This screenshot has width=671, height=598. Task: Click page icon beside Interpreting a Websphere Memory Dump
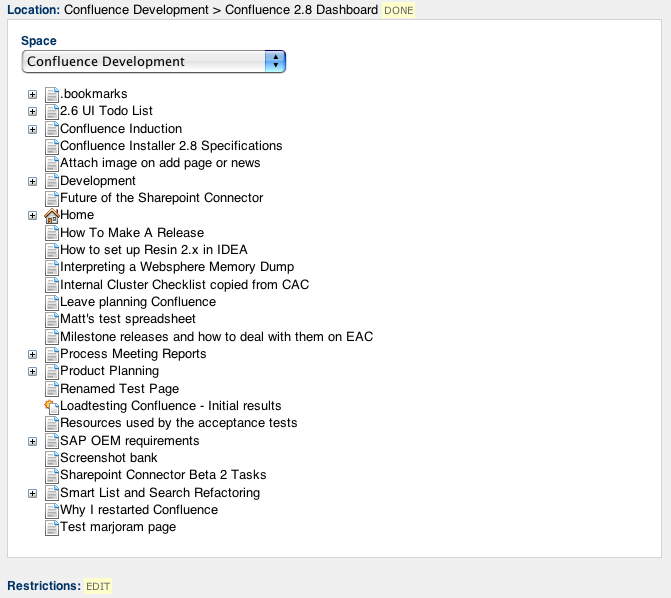[52, 268]
